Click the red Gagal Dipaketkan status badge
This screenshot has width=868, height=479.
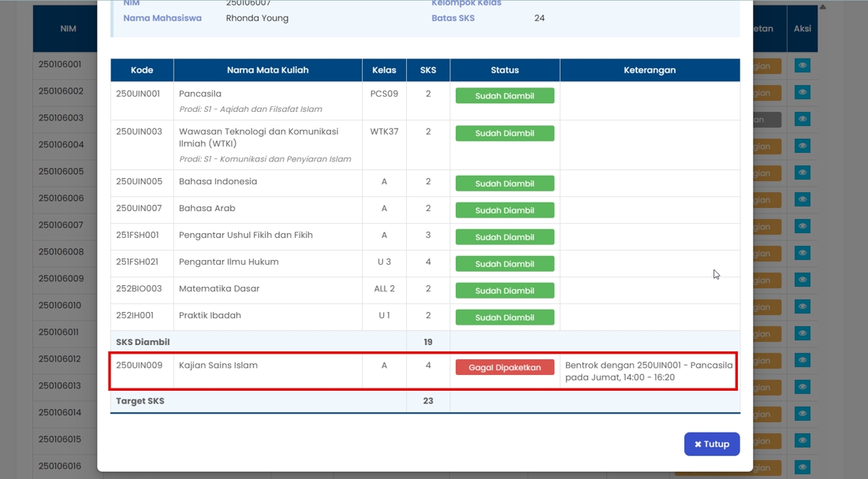(505, 368)
